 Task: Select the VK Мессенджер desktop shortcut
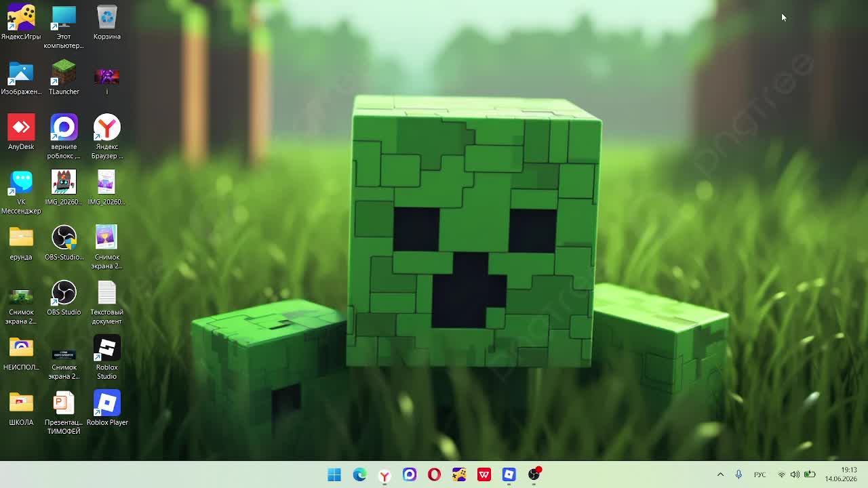[21, 192]
